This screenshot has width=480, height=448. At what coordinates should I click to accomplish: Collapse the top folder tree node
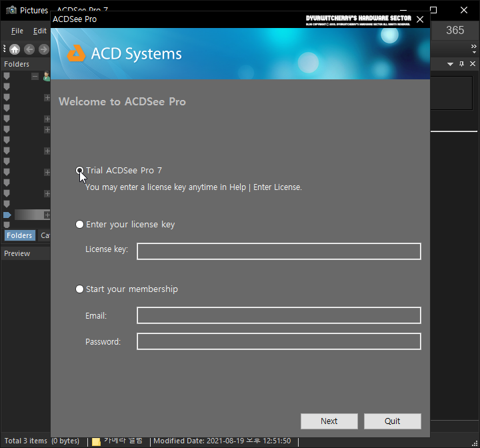(35, 76)
